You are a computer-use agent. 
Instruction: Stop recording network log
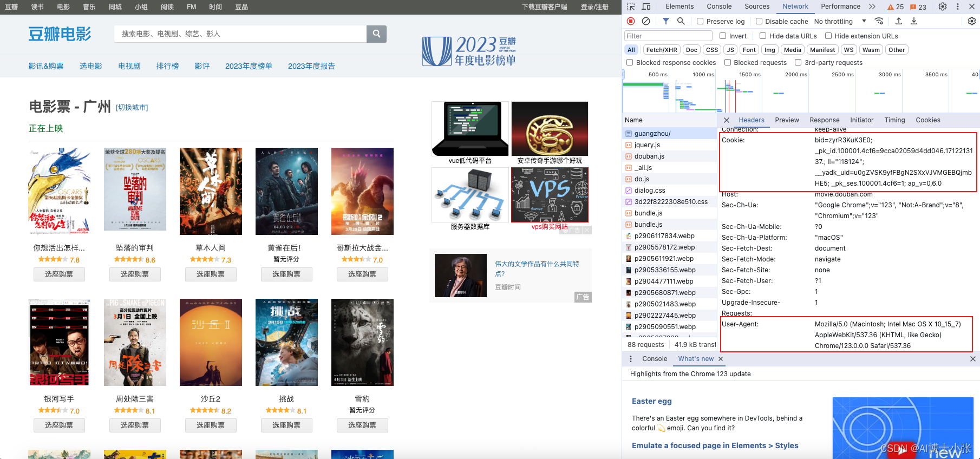click(631, 21)
